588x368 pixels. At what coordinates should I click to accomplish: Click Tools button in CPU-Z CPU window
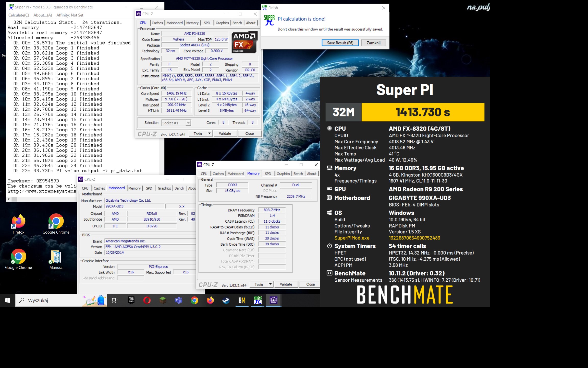pos(198,133)
